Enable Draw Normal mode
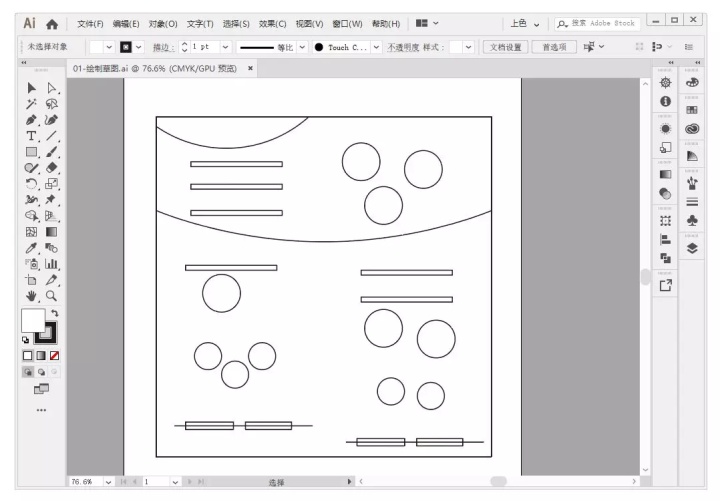Viewport: 720px width, 501px height. pyautogui.click(x=28, y=372)
